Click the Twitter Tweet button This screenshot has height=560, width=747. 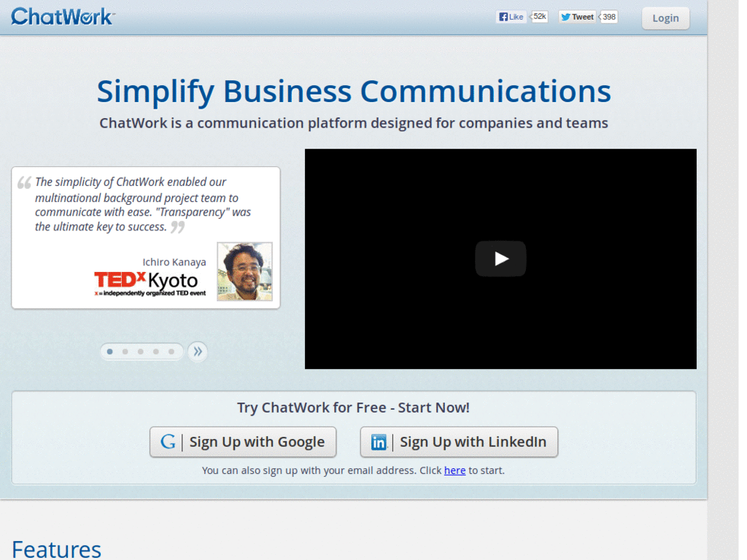[577, 17]
